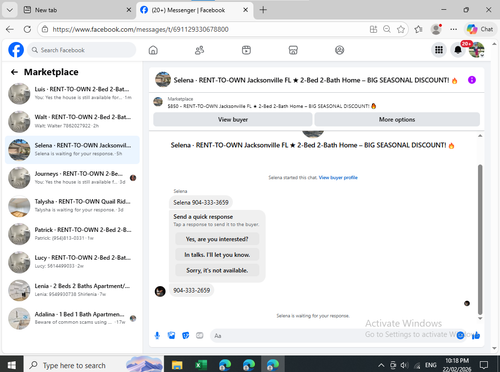This screenshot has height=372, width=500.
Task: Open Patrick RENT-TO-OWN conversation
Action: click(72, 234)
